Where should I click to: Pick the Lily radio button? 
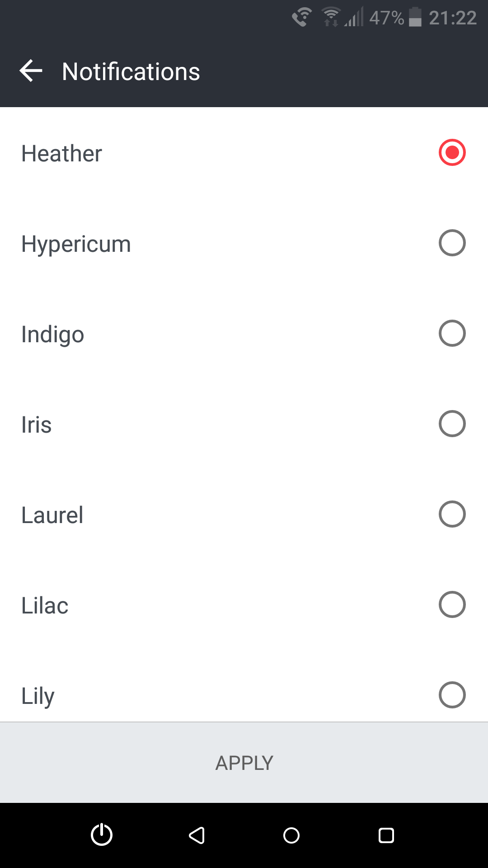tap(452, 695)
